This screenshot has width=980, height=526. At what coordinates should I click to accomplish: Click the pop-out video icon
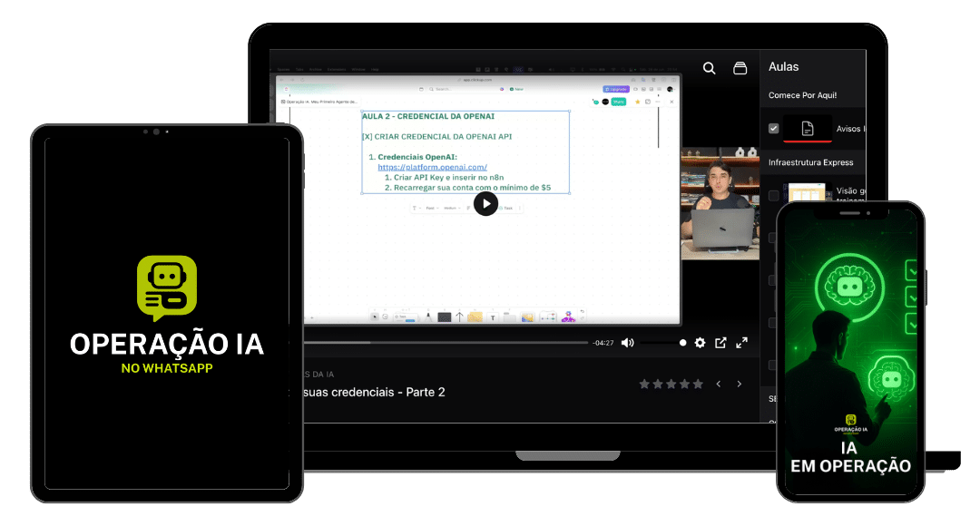pyautogui.click(x=720, y=343)
